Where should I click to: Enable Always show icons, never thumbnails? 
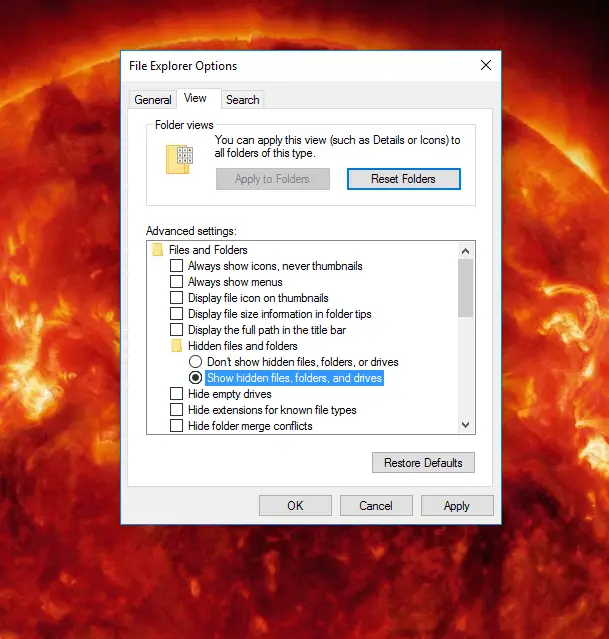[176, 266]
